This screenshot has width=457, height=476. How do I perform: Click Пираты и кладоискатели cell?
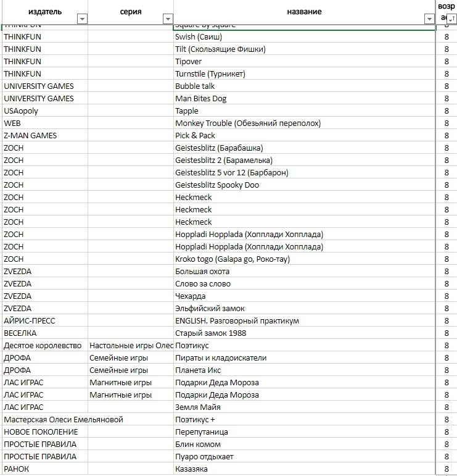[305, 358]
